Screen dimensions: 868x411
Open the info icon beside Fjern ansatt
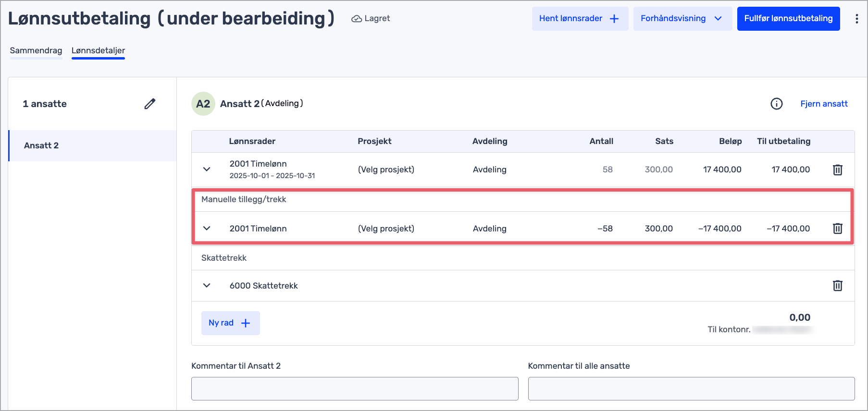tap(776, 104)
